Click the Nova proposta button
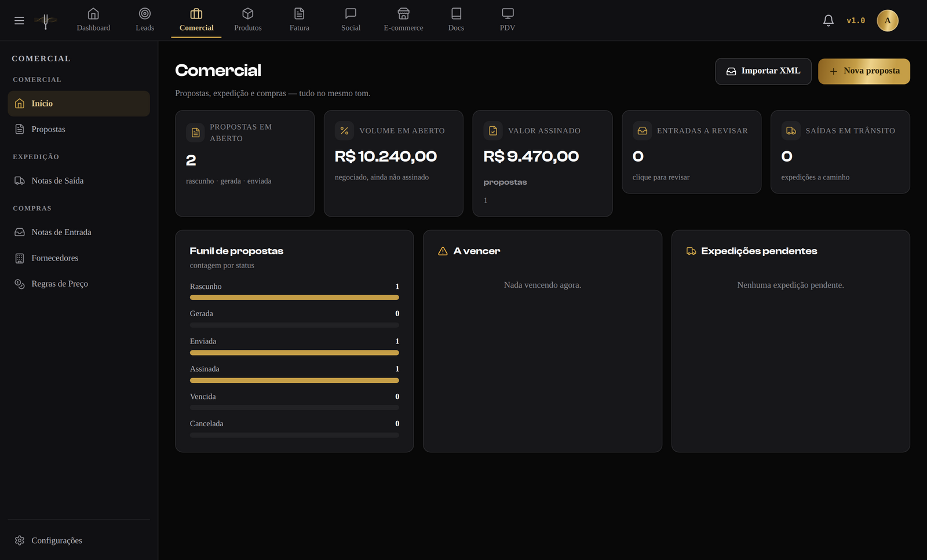927x560 pixels. pos(864,71)
